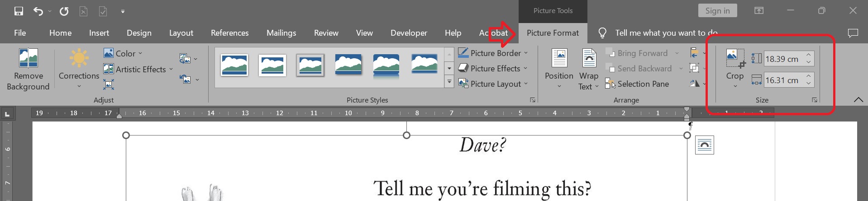
Task: Click Remove Background tool
Action: [28, 69]
